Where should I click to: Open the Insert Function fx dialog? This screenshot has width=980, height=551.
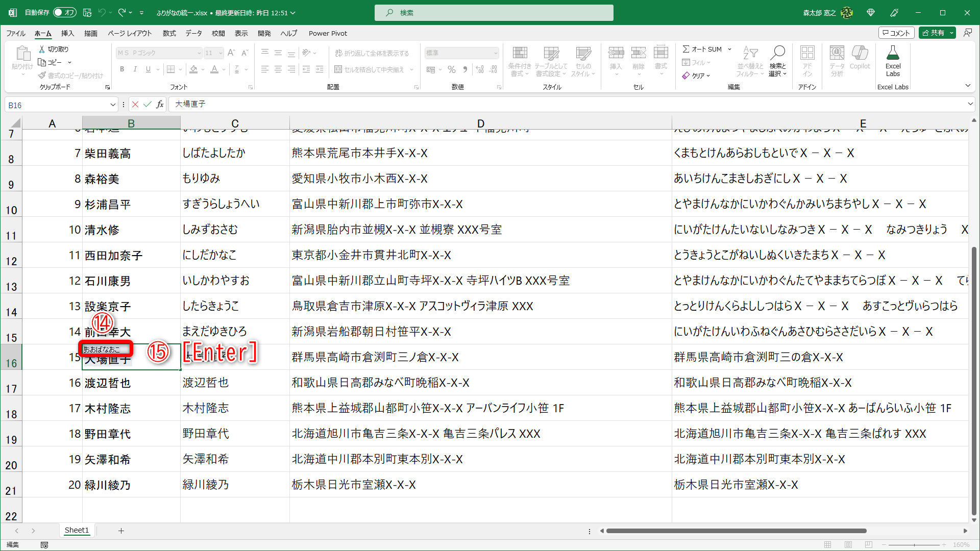160,105
